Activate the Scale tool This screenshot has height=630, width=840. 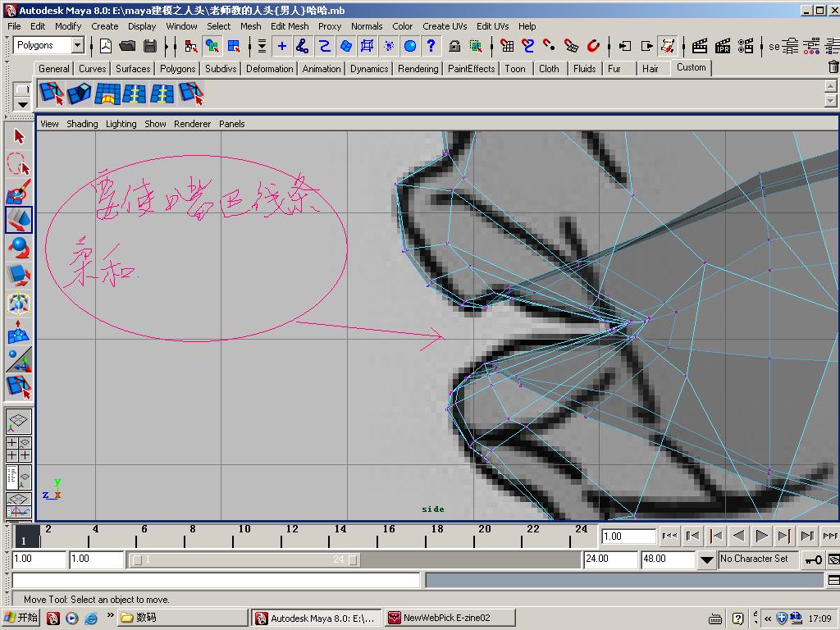coord(19,276)
